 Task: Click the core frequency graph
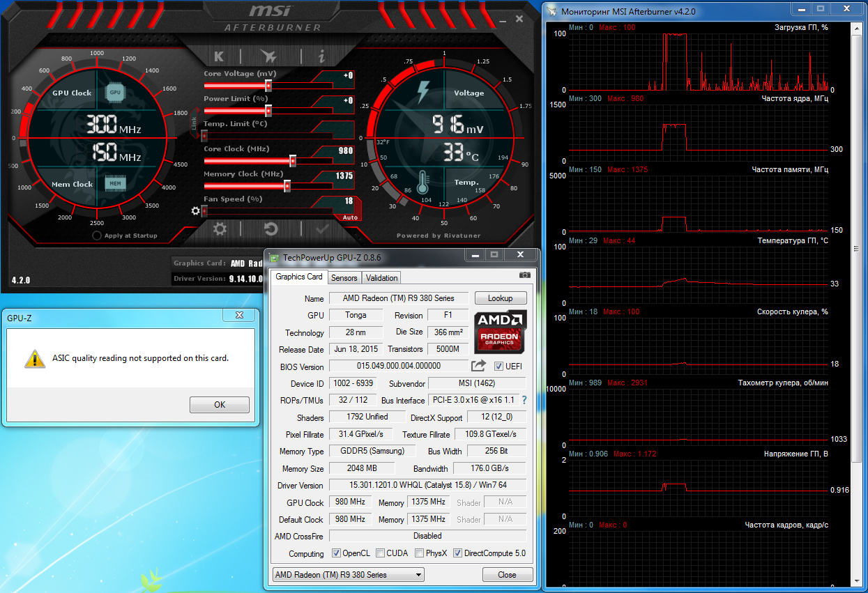(x=698, y=133)
